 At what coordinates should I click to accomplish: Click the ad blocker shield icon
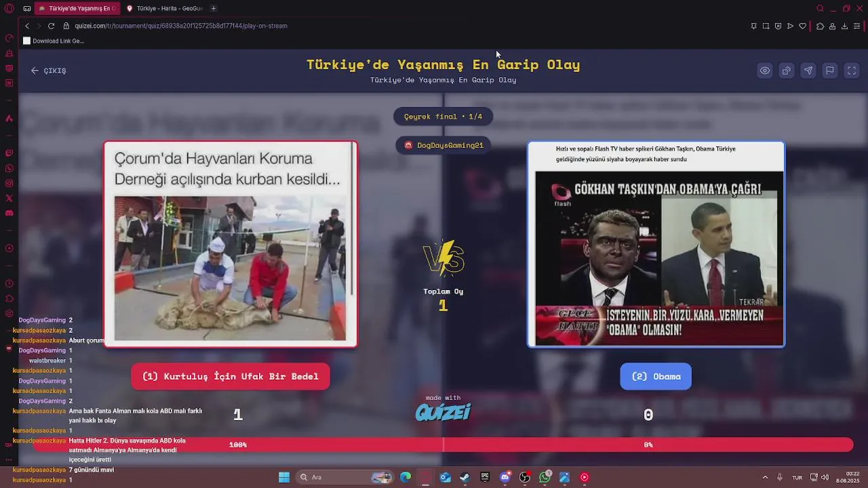tap(778, 26)
